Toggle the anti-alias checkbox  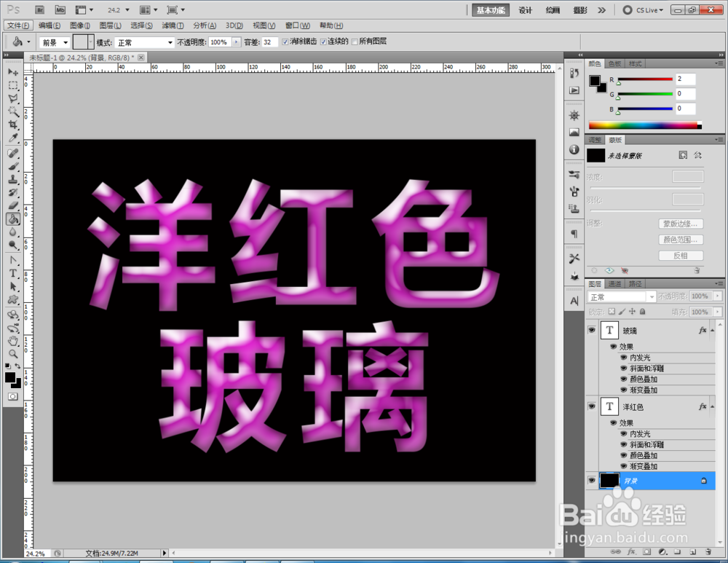[x=285, y=42]
